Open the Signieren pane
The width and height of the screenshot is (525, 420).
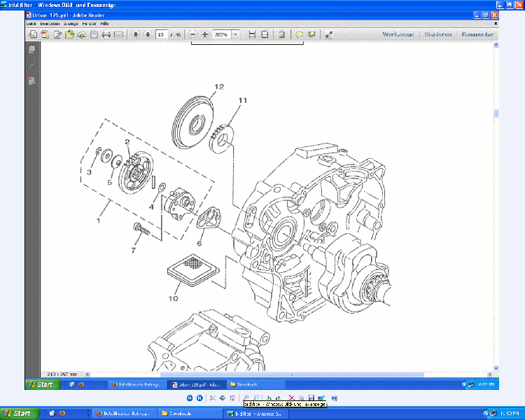pos(437,34)
